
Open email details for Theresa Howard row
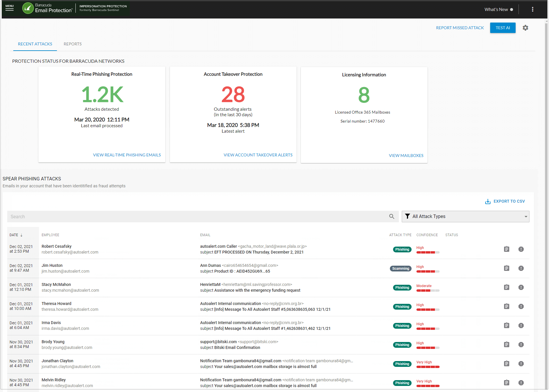pyautogui.click(x=506, y=306)
